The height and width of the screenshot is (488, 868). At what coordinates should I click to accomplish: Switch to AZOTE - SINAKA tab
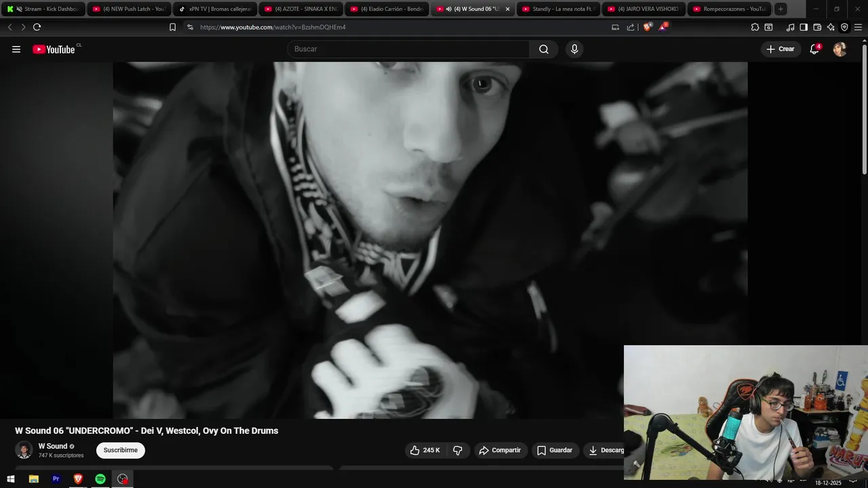point(301,9)
